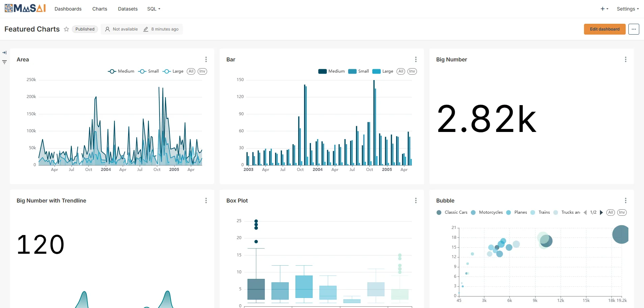
Task: Open the dashboard filters icon
Action: click(x=4, y=62)
